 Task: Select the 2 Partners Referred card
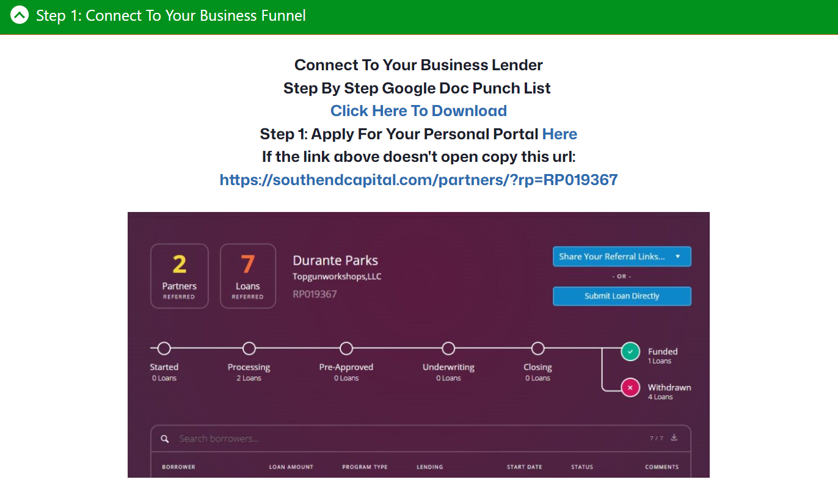180,276
